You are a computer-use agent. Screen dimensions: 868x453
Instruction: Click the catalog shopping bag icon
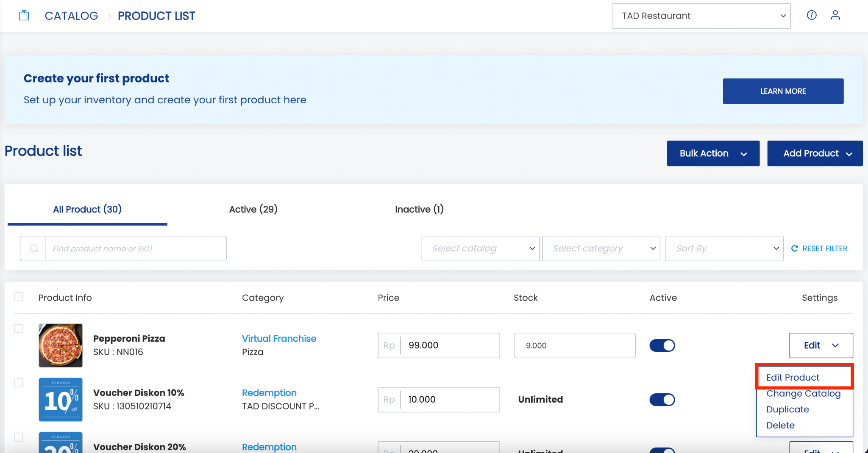[24, 16]
